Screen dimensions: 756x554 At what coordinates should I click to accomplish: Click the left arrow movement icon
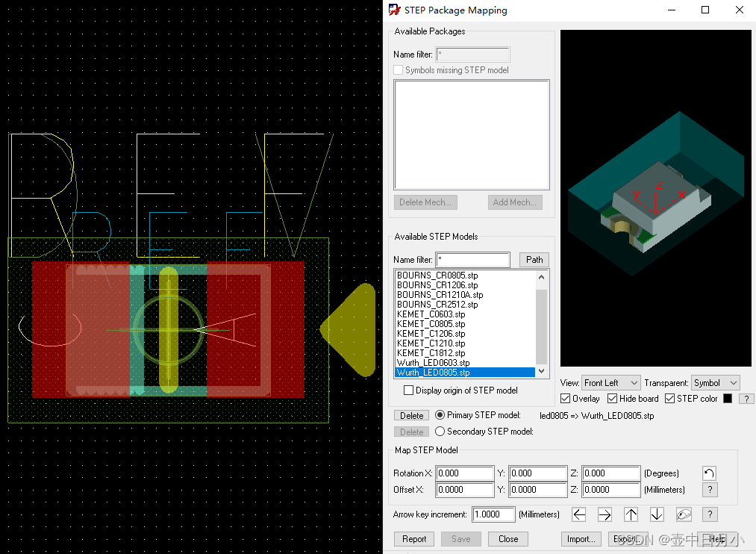point(578,514)
